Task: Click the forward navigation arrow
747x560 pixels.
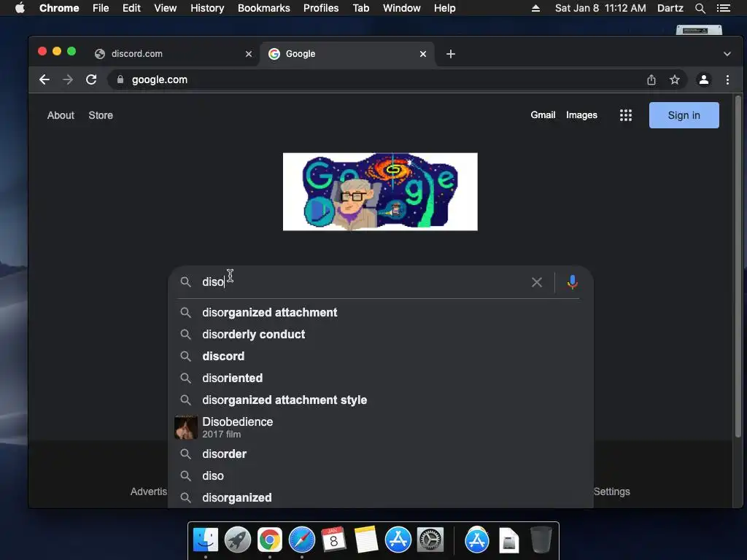Action: (68, 79)
